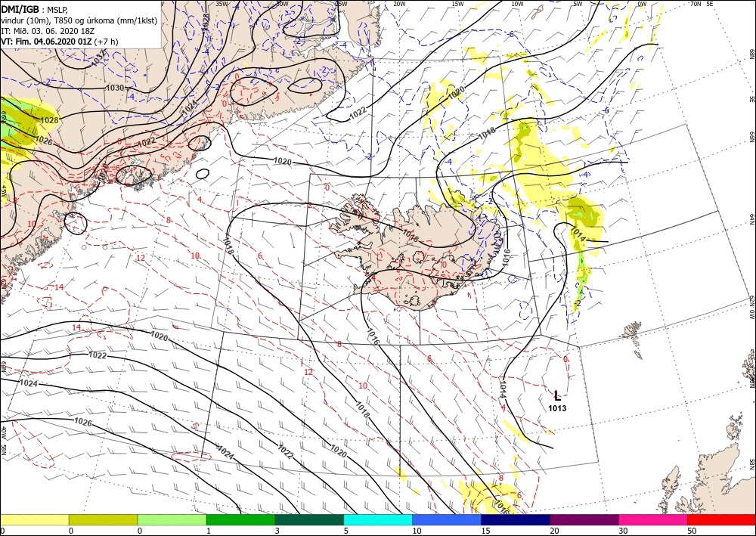Click the 'L' low pressure marker
The height and width of the screenshot is (536, 756).
point(557,396)
